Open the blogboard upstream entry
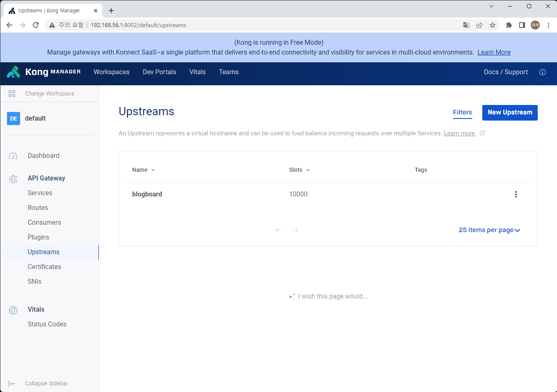557x392 pixels. coord(147,194)
